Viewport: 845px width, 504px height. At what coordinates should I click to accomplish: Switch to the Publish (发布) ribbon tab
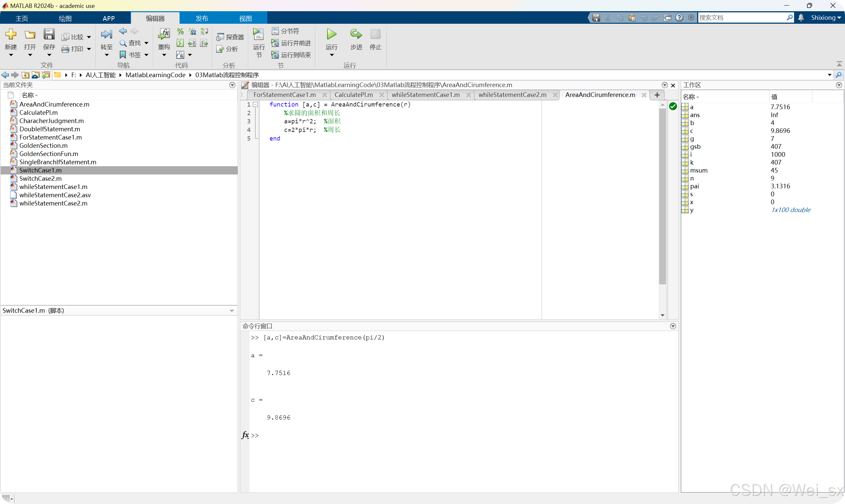pyautogui.click(x=202, y=18)
